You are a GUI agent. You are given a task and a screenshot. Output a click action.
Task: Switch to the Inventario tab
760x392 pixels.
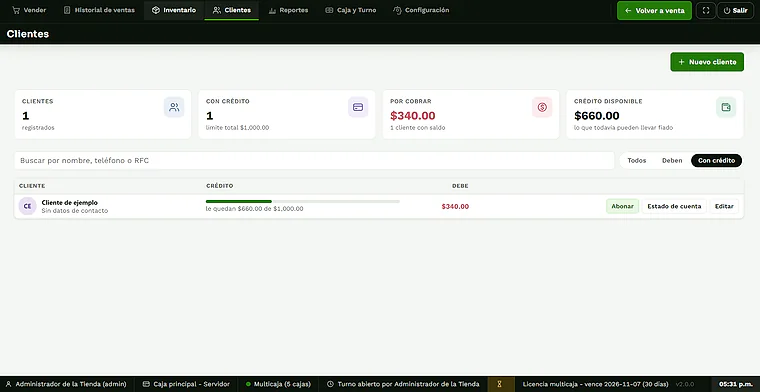(x=174, y=10)
